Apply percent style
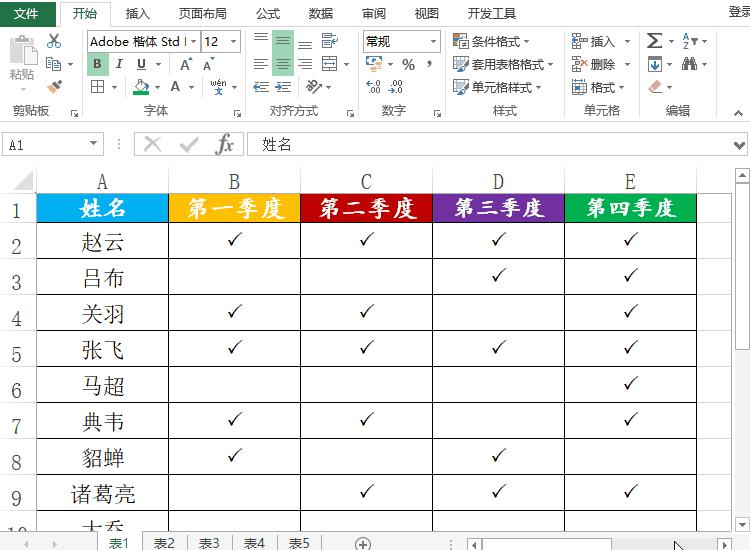750x550 pixels. pyautogui.click(x=408, y=64)
